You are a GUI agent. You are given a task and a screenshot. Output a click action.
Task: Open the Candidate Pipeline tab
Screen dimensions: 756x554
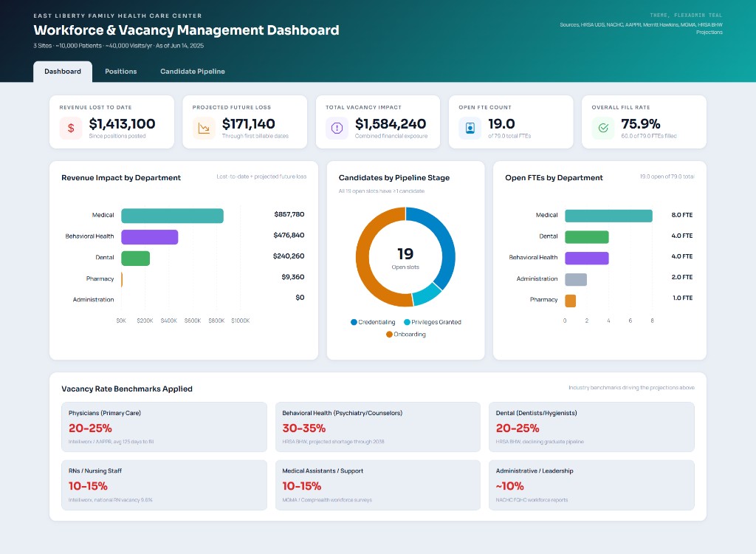193,72
